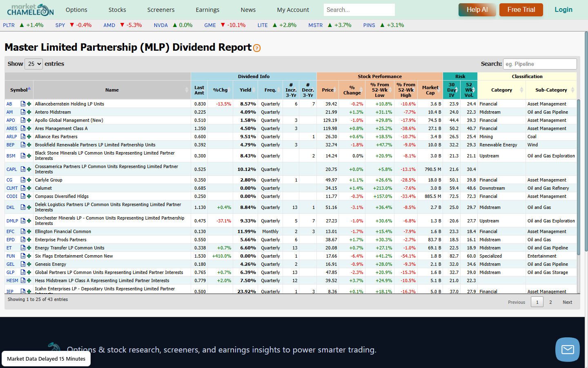Image resolution: width=588 pixels, height=368 pixels.
Task: Sort by the %Chg column header
Action: click(x=220, y=90)
